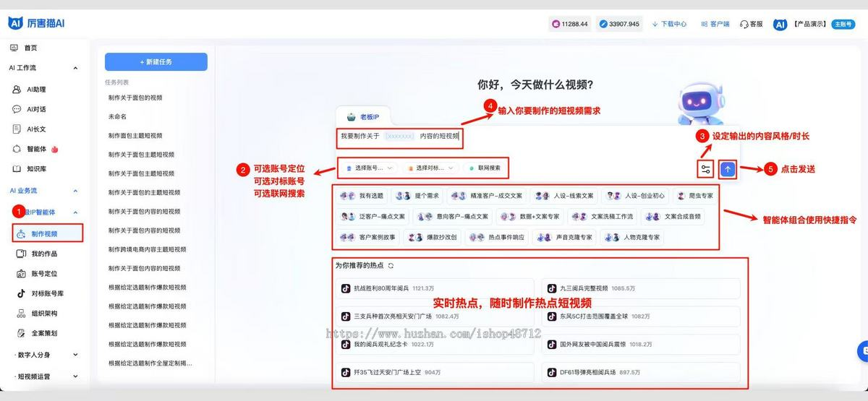Choose 声音克隆专家 shortcut
The height and width of the screenshot is (401, 868).
tap(563, 237)
